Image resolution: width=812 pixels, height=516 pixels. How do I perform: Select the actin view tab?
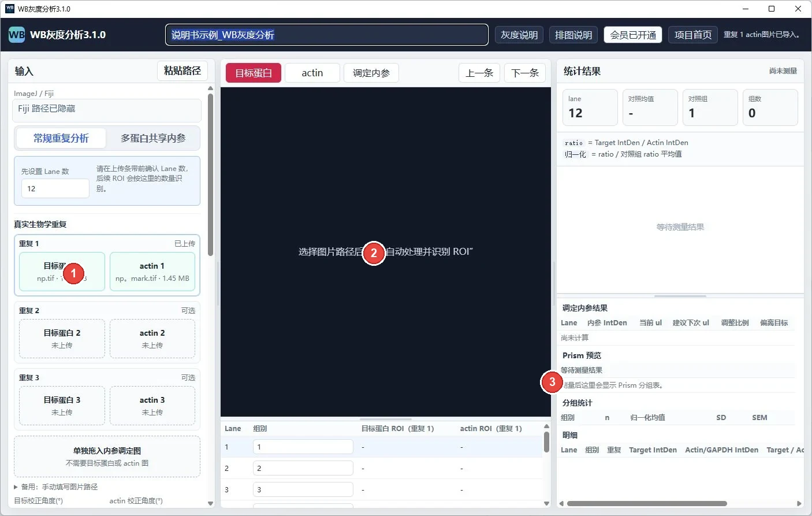(x=312, y=73)
